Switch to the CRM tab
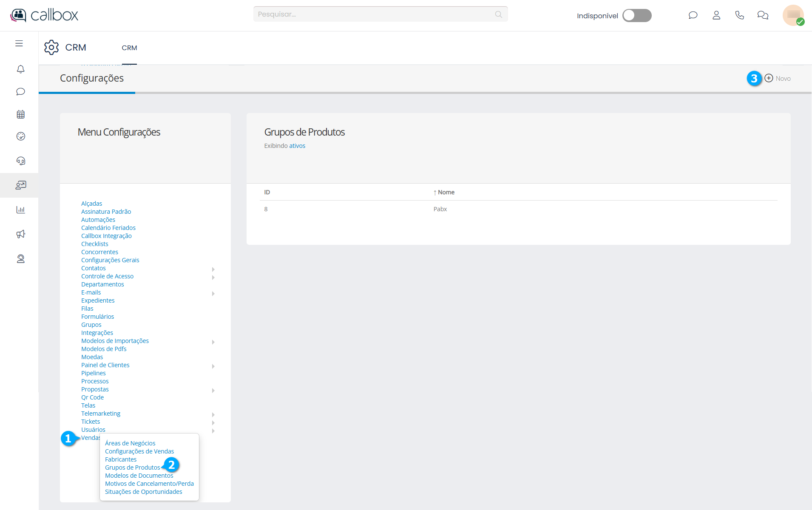Image resolution: width=812 pixels, height=510 pixels. point(129,48)
